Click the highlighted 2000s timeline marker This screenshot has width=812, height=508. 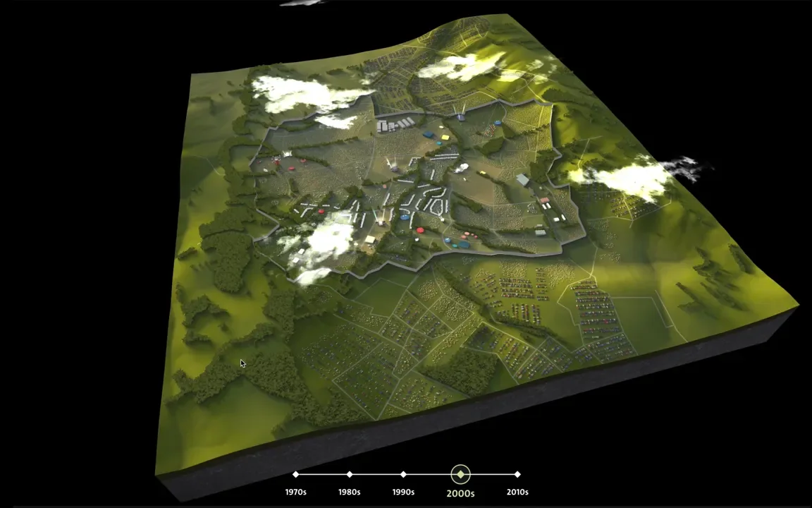coord(460,474)
